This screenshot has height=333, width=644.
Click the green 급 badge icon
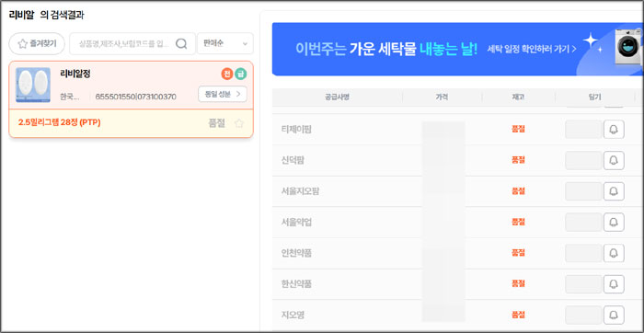tap(241, 74)
